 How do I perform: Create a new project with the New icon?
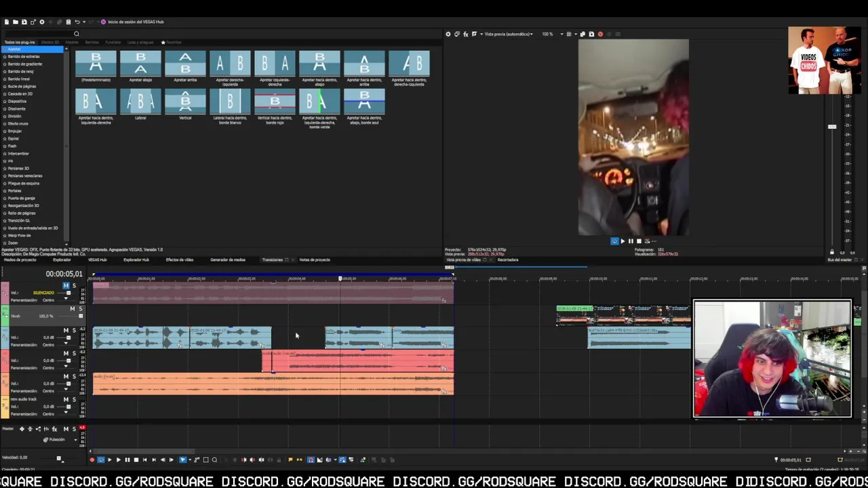tap(7, 22)
